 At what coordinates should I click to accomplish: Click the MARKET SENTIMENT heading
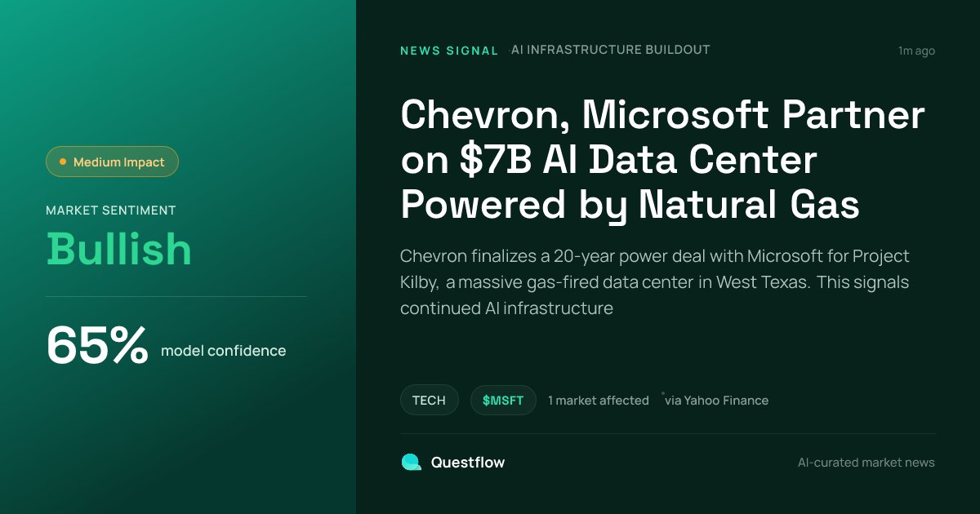coord(111,210)
